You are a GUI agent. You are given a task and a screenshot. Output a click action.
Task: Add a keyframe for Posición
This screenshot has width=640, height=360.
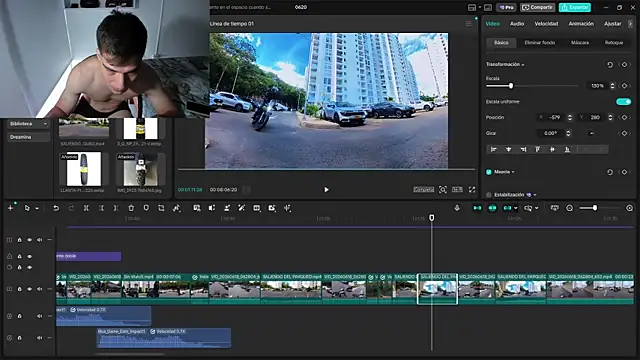624,117
